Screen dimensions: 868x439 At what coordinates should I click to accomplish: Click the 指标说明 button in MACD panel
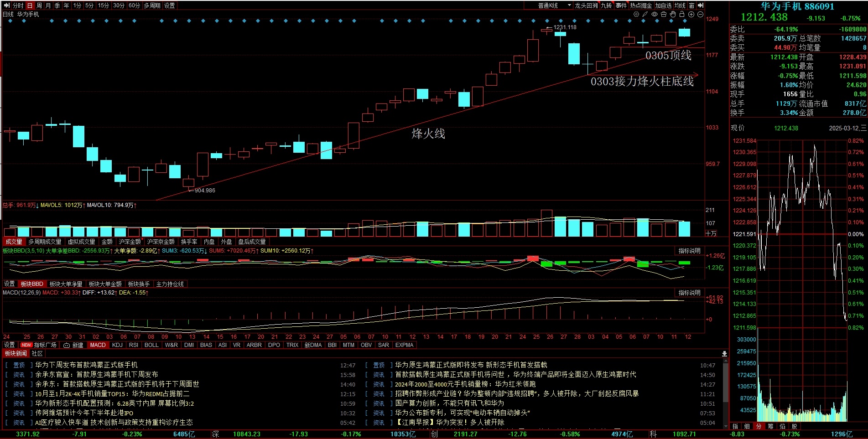coord(689,293)
